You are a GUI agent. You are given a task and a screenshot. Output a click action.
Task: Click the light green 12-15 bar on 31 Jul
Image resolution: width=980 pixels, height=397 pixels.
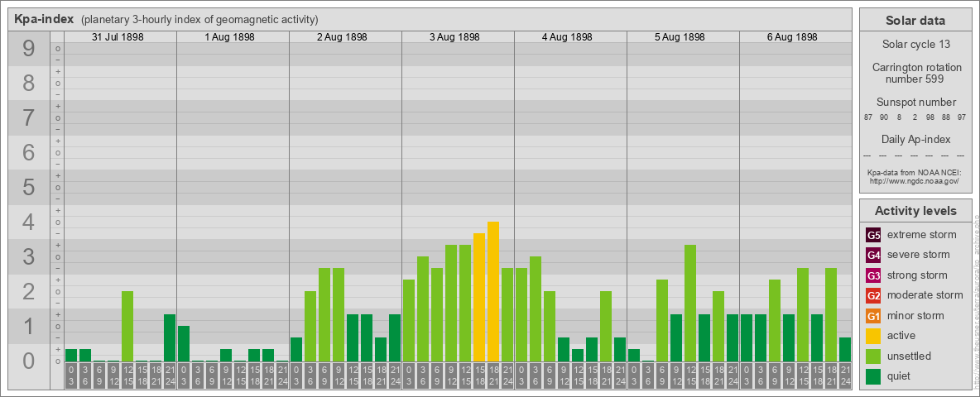(x=127, y=327)
